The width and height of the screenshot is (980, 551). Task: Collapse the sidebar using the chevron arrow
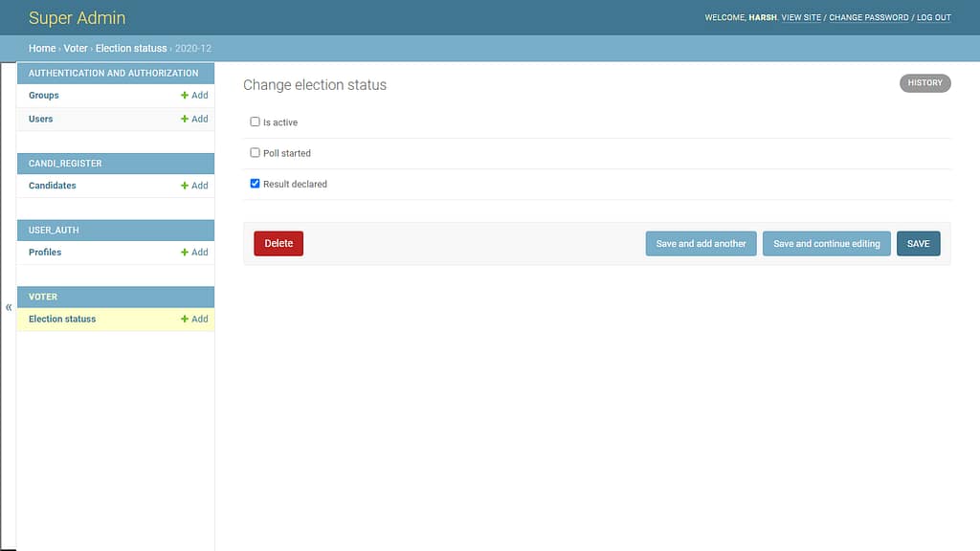8,305
